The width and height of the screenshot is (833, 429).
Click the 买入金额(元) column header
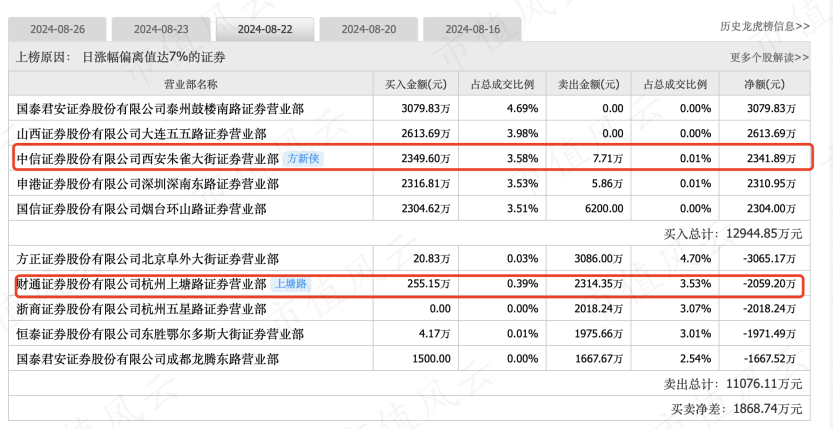click(416, 84)
